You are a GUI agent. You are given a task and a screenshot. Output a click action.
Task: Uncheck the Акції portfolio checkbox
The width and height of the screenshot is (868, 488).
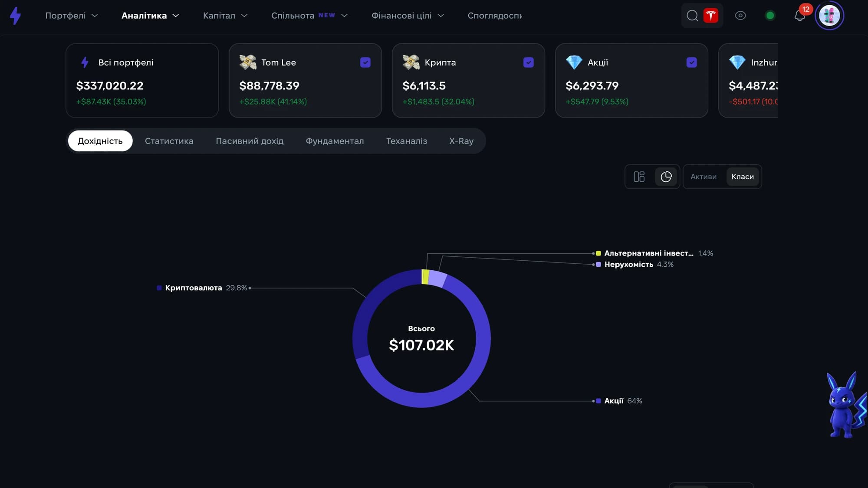point(692,62)
